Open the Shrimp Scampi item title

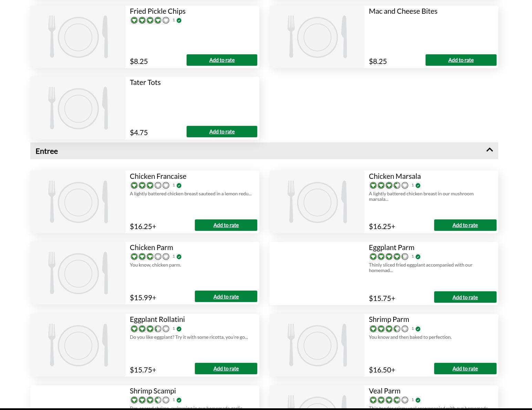153,391
